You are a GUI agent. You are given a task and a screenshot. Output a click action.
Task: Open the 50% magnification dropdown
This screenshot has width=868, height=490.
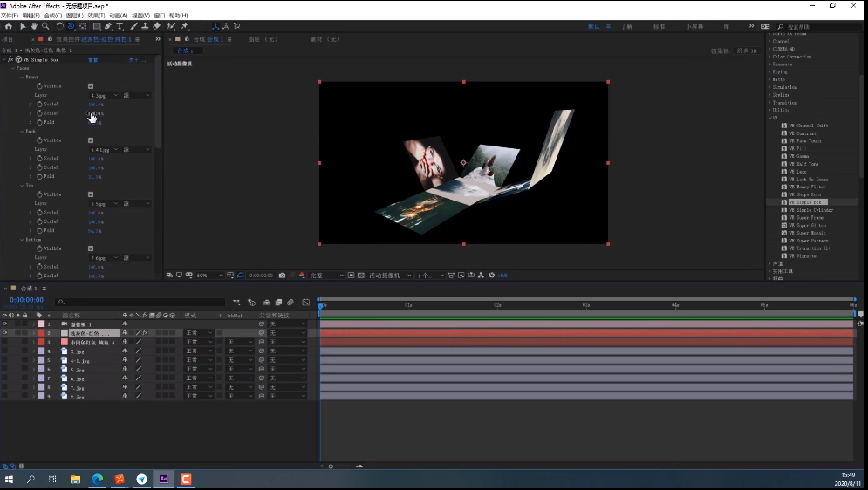click(x=207, y=276)
